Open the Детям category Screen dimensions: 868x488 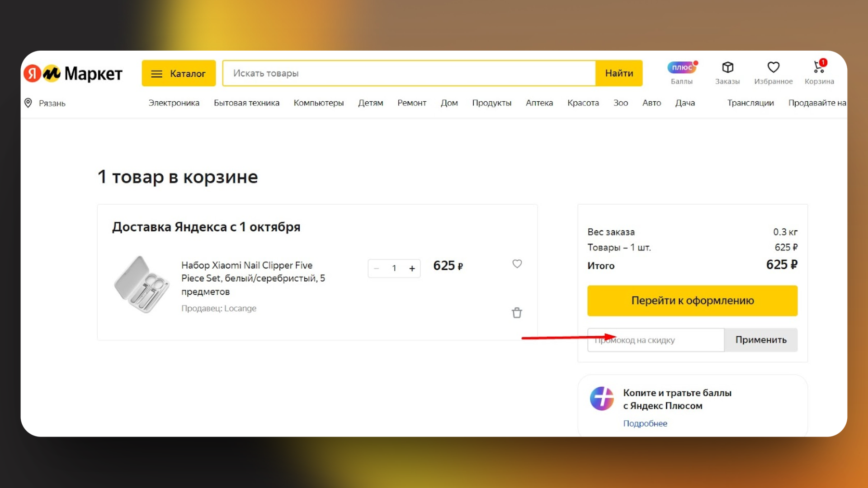371,103
